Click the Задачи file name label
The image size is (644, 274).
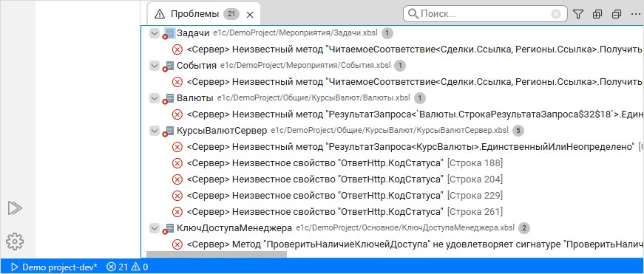(193, 32)
